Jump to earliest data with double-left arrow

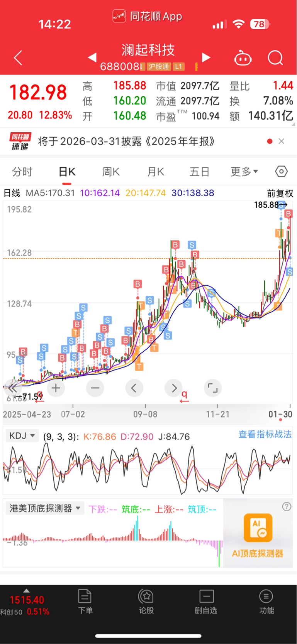(x=13, y=388)
